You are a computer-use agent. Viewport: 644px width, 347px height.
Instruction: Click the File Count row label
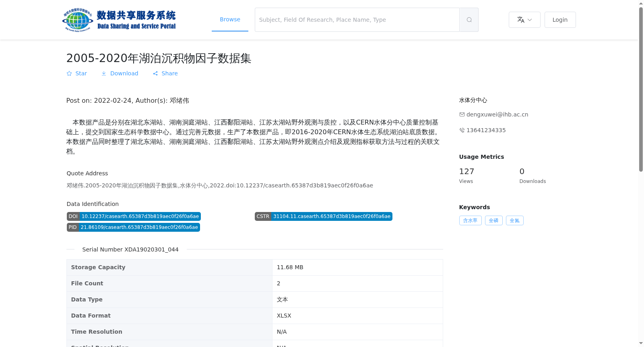click(x=87, y=283)
